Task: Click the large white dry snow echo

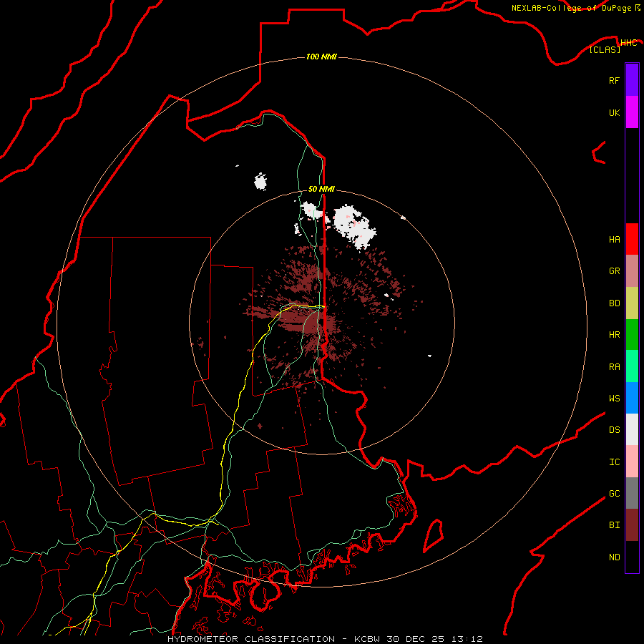Action: coord(354,226)
